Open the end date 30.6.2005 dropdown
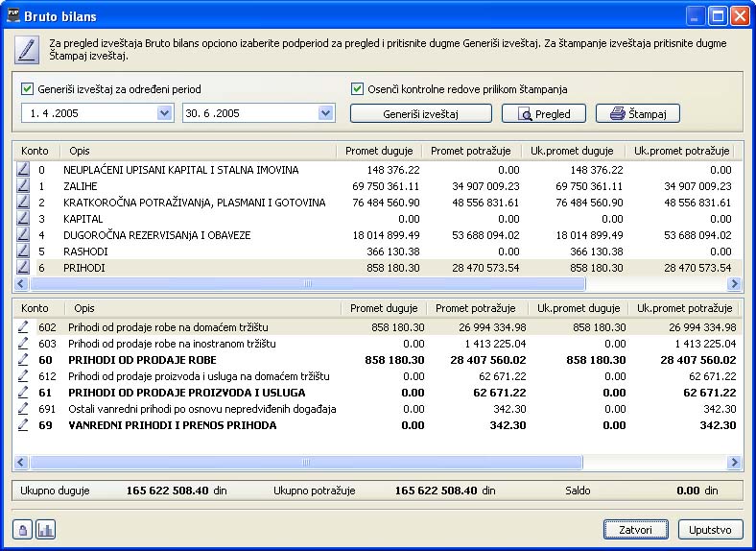Viewport: 756px width, 551px height. (x=326, y=113)
